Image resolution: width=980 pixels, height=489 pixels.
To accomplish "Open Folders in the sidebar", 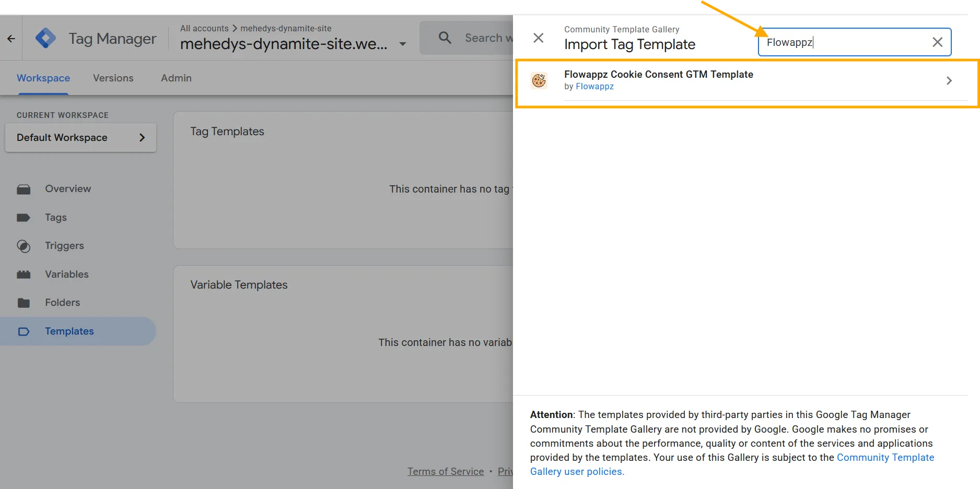I will (x=62, y=303).
